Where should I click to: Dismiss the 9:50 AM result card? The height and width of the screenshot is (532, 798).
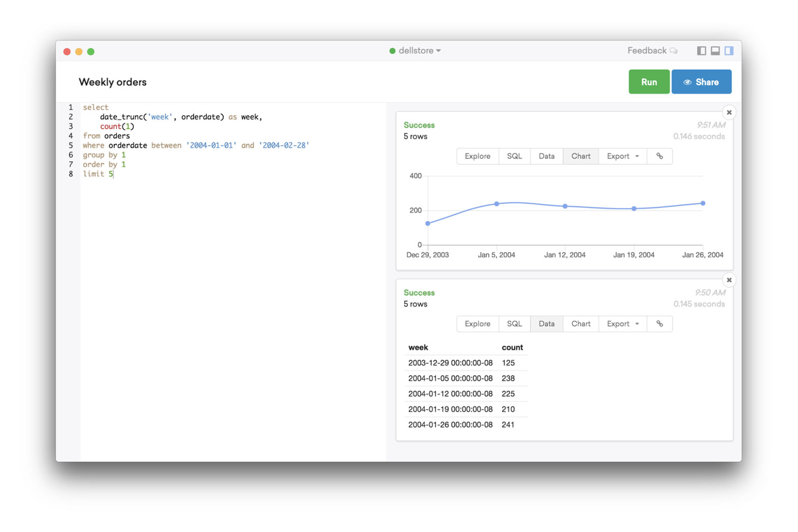(729, 280)
